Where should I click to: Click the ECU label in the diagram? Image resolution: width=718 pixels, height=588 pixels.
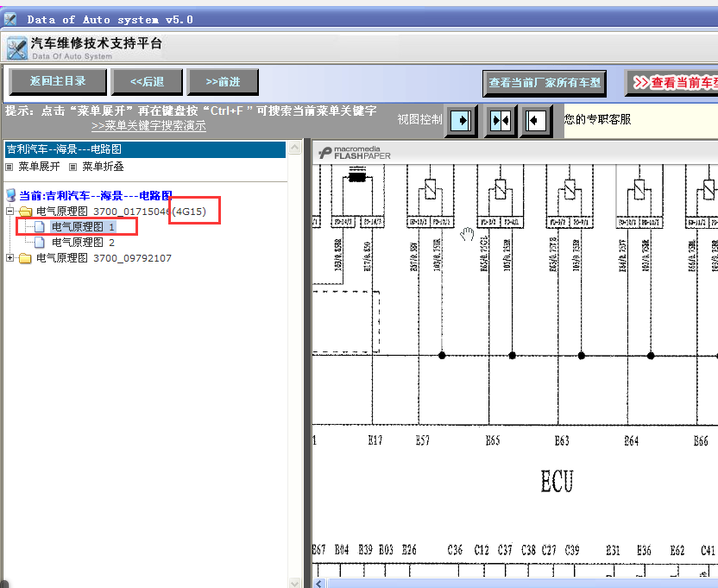(x=557, y=481)
